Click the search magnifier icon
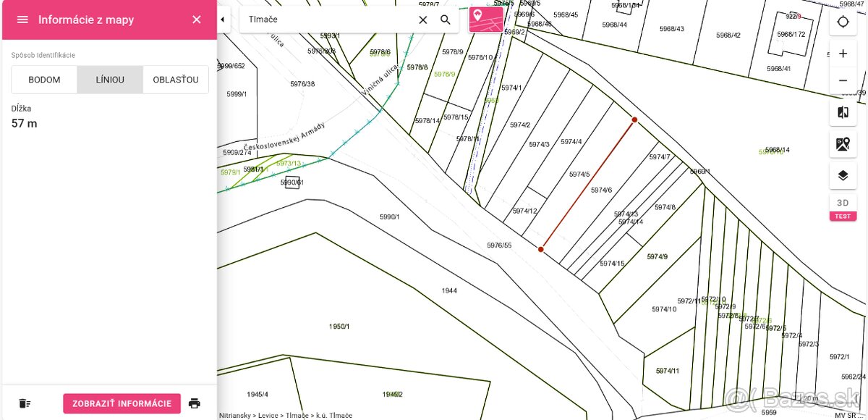 click(446, 20)
